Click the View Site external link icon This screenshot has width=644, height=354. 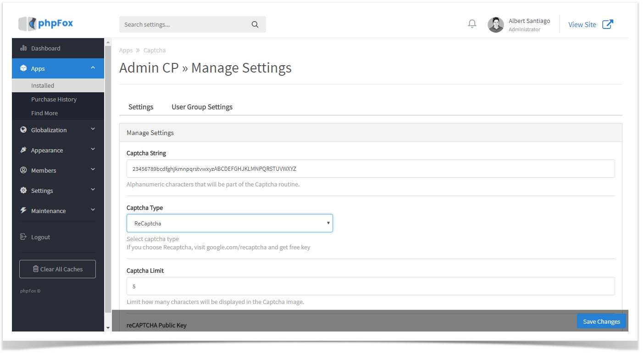(607, 24)
